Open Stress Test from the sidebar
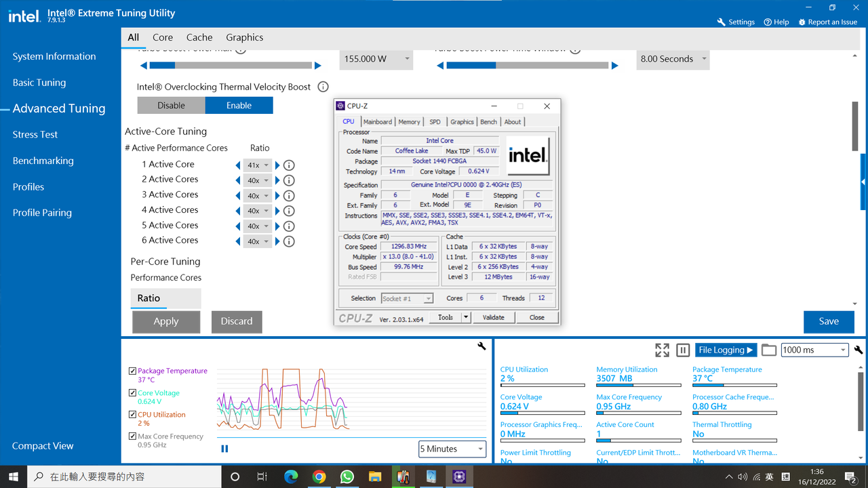The image size is (868, 488). tap(35, 134)
